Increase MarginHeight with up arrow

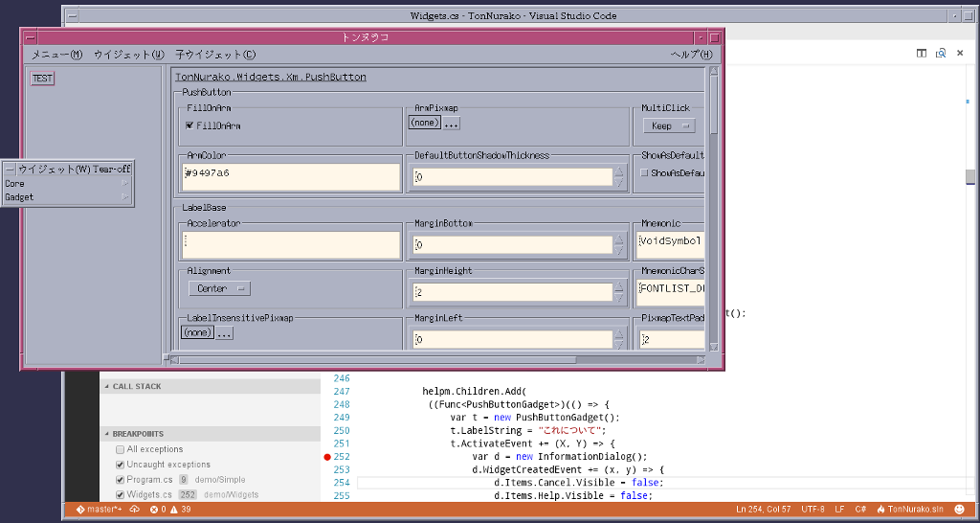pos(619,287)
